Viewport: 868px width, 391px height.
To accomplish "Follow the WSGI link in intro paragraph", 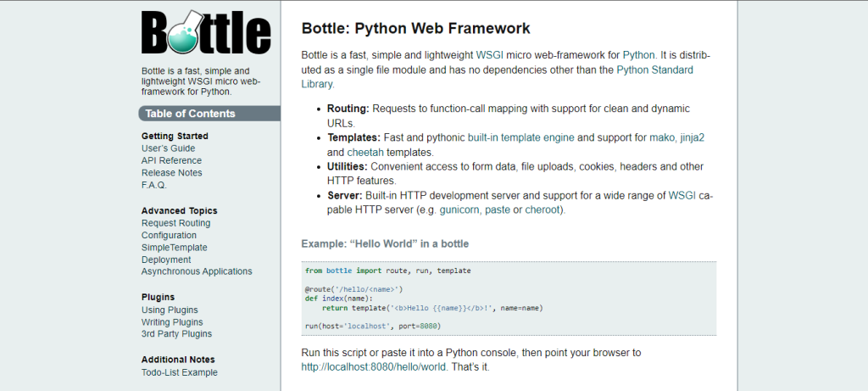I will click(490, 54).
